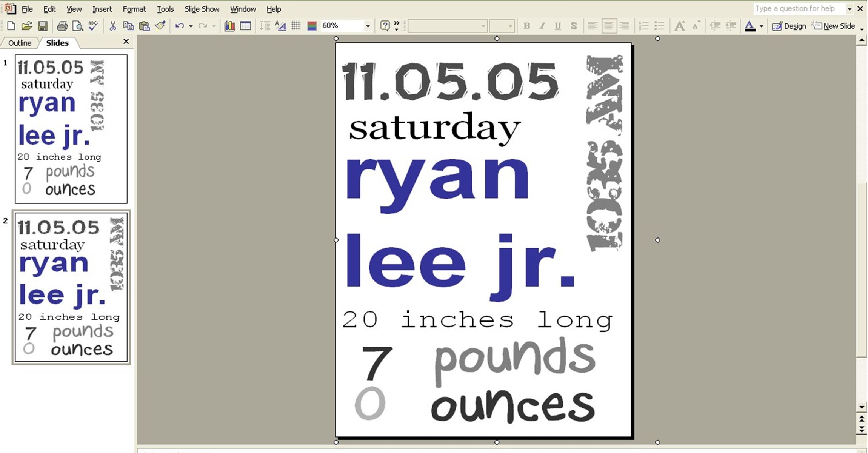
Task: Click the font color A swatch
Action: pyautogui.click(x=750, y=26)
